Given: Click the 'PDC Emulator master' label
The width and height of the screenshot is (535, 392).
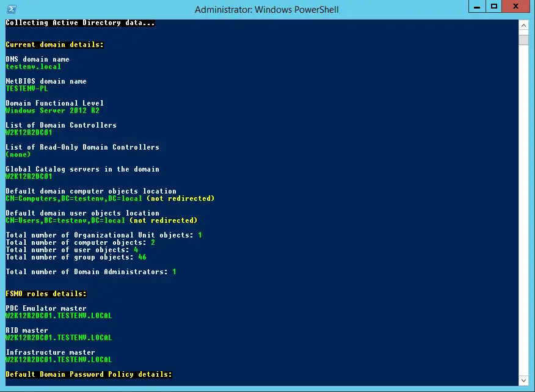Looking at the screenshot, I should coord(46,308).
